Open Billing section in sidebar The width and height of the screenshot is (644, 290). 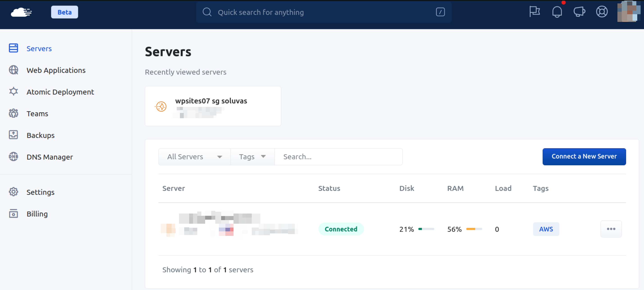tap(37, 214)
